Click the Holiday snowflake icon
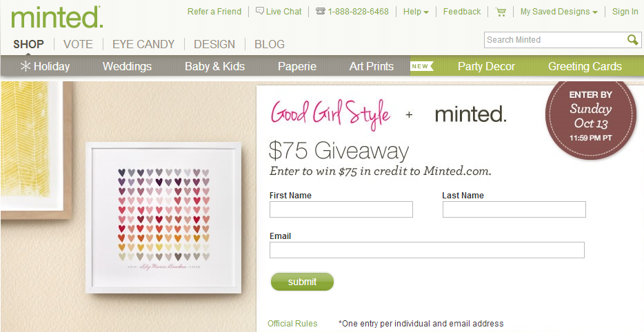 click(26, 66)
